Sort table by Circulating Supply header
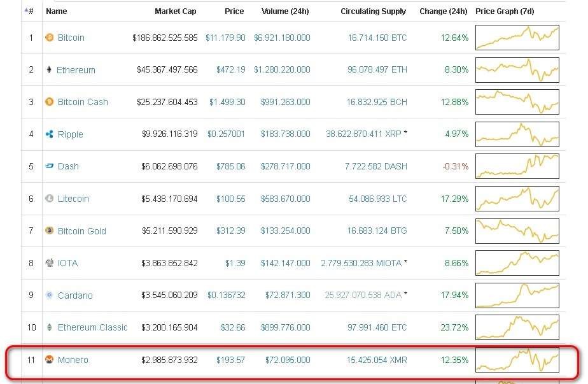588x384 pixels. click(x=373, y=11)
